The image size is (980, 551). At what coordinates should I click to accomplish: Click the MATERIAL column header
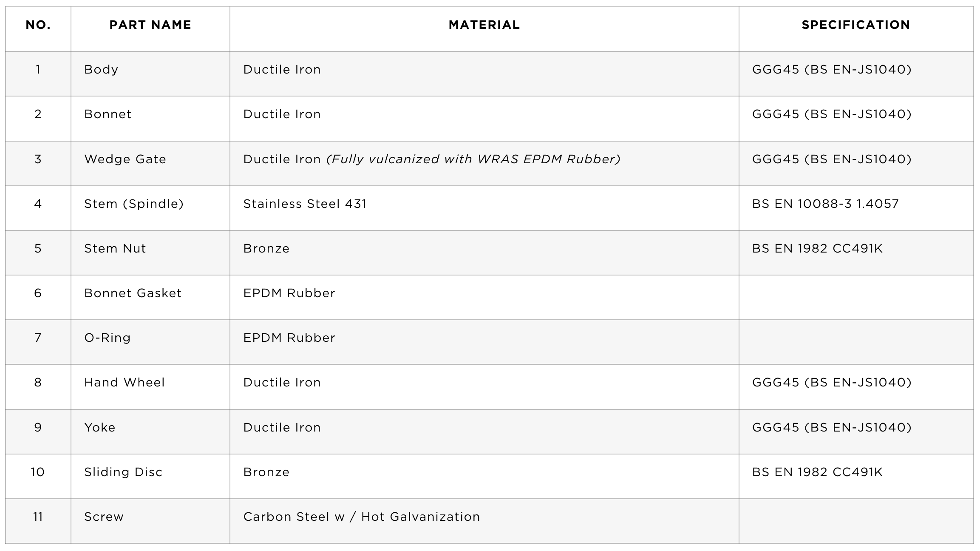484,25
